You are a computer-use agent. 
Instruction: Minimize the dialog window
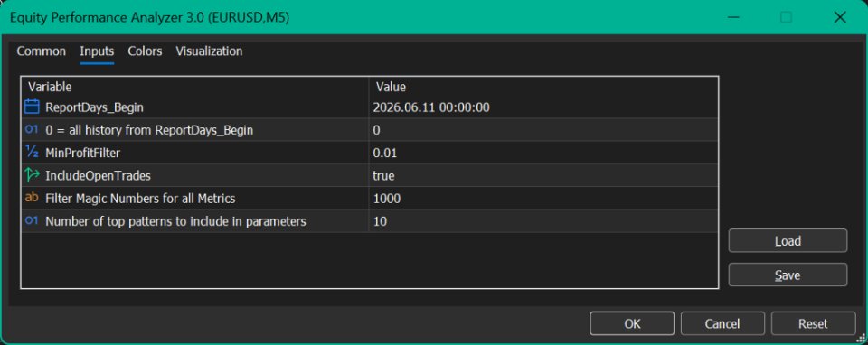733,18
